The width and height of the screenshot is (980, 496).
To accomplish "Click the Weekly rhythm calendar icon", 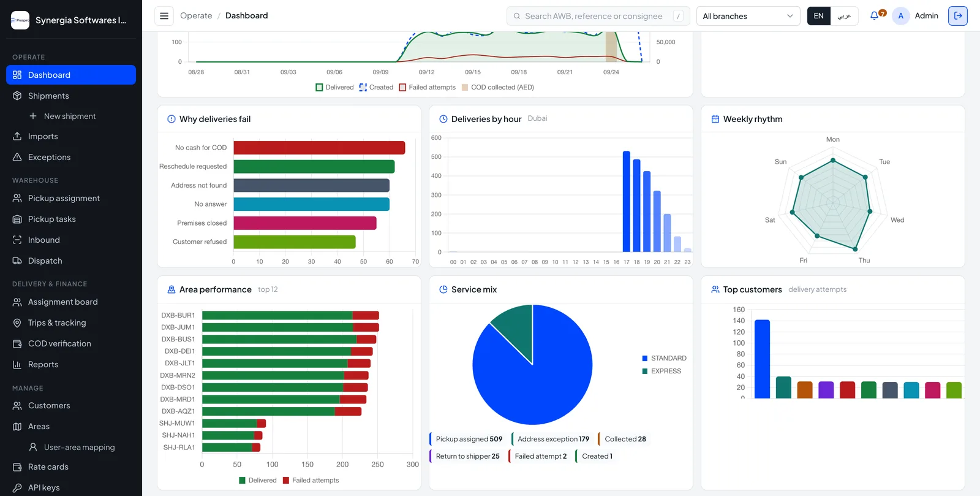I will point(715,119).
